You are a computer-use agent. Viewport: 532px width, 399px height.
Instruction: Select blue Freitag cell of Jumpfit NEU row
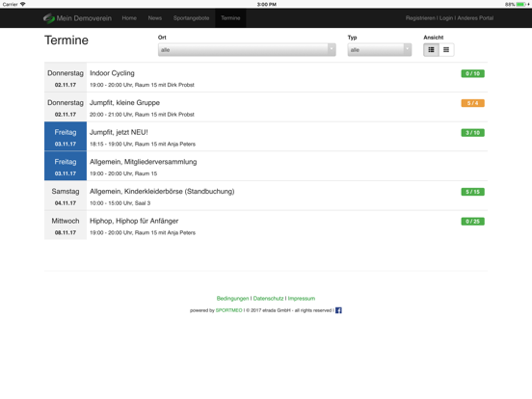pos(66,137)
